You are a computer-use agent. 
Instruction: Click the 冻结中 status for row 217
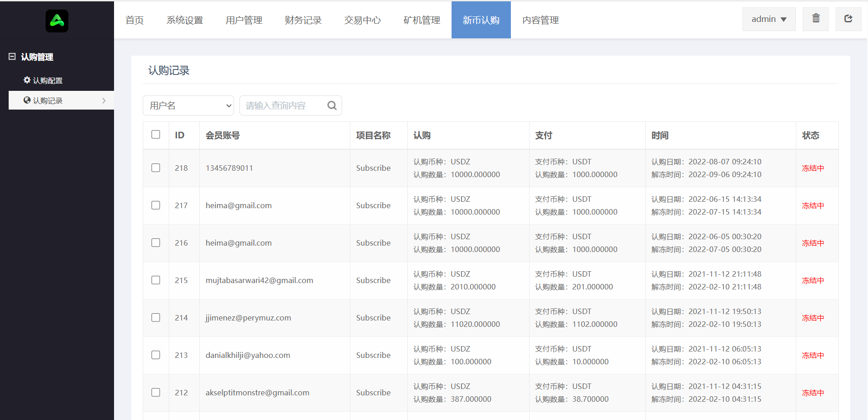click(x=813, y=206)
